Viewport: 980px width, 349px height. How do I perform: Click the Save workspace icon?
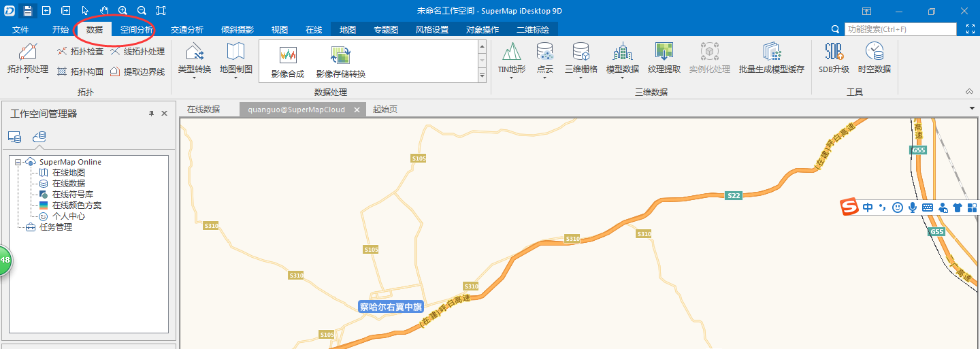(x=28, y=11)
